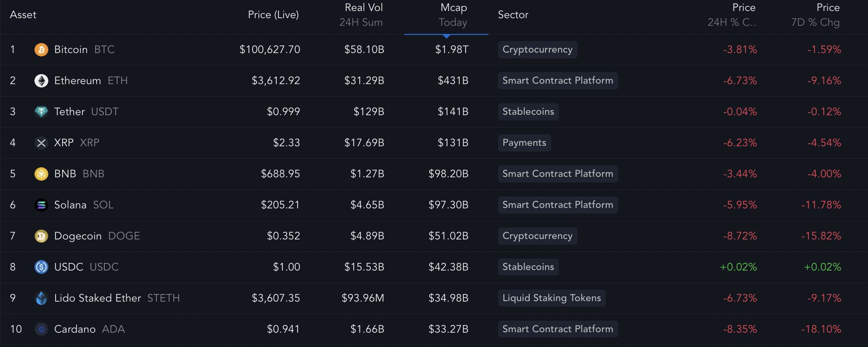Click the USDC coin icon

tap(42, 267)
